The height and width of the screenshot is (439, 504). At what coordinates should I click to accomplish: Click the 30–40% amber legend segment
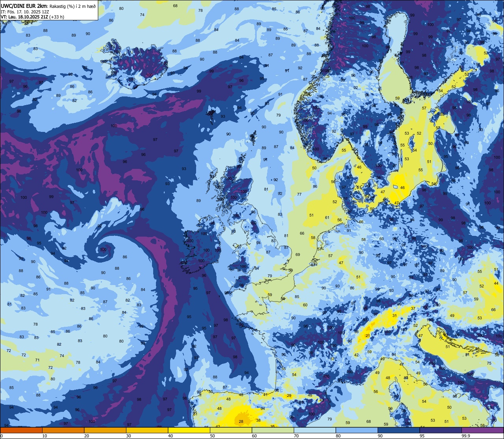pos(147,430)
